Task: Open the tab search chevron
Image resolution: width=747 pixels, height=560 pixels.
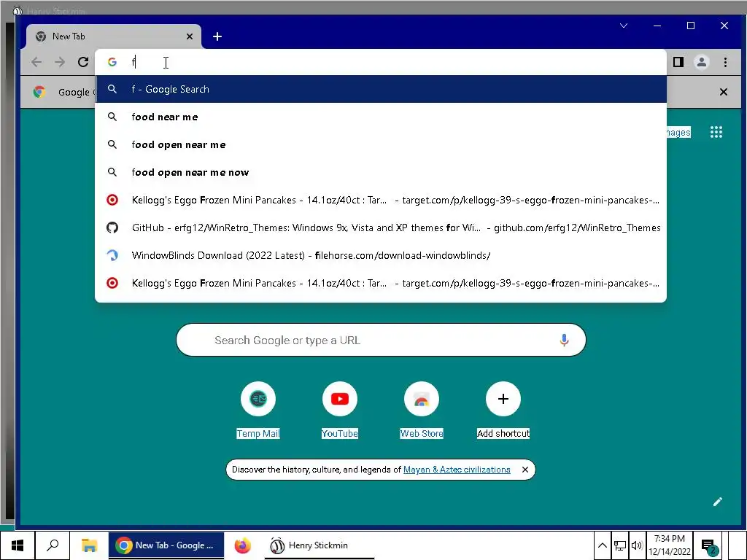Action: 624,26
